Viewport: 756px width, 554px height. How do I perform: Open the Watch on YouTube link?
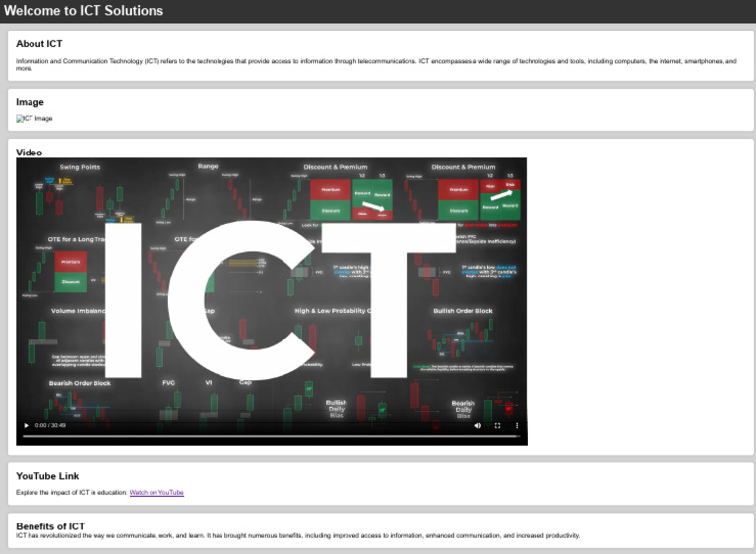pos(157,492)
